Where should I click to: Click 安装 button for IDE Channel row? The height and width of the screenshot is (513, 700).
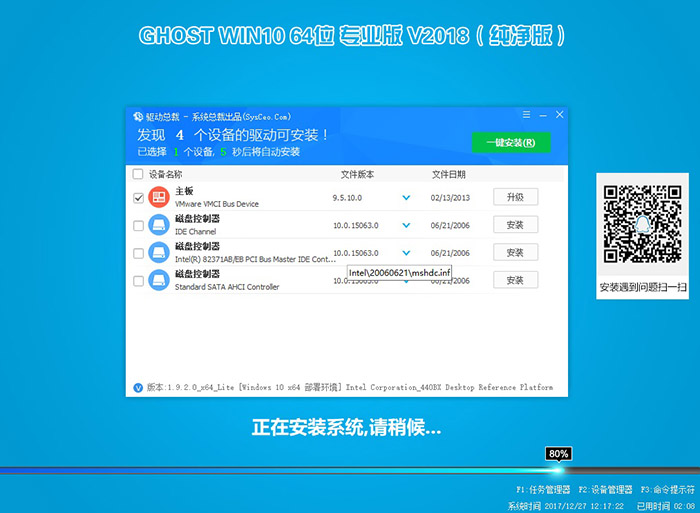pyautogui.click(x=515, y=225)
